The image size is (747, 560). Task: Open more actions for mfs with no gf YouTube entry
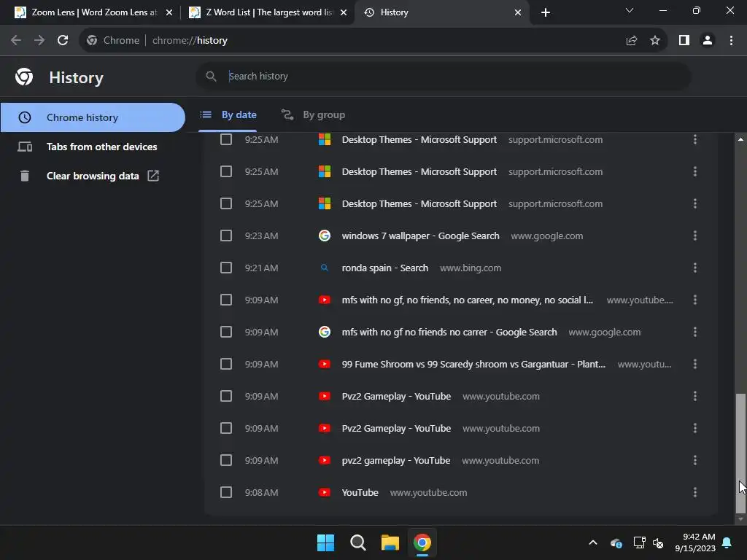pyautogui.click(x=695, y=300)
